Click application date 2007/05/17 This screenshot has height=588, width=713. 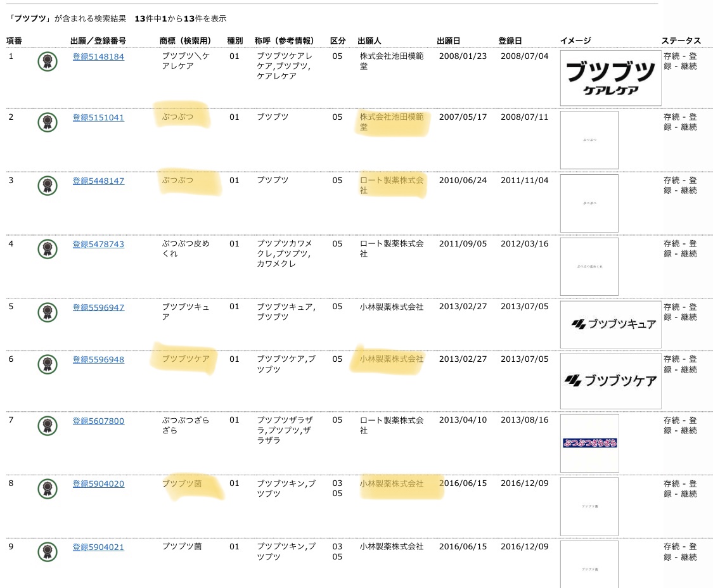click(x=463, y=117)
